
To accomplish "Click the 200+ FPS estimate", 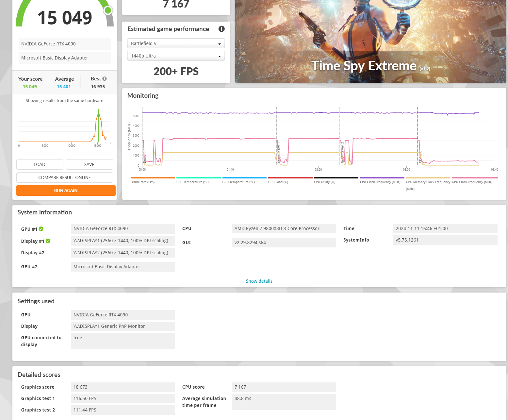I will point(176,71).
